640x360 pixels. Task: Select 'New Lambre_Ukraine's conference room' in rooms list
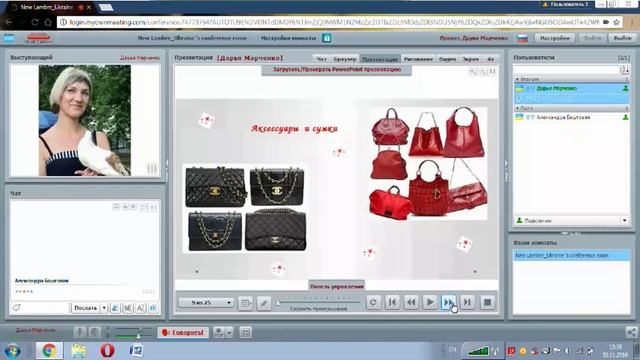[x=571, y=256]
